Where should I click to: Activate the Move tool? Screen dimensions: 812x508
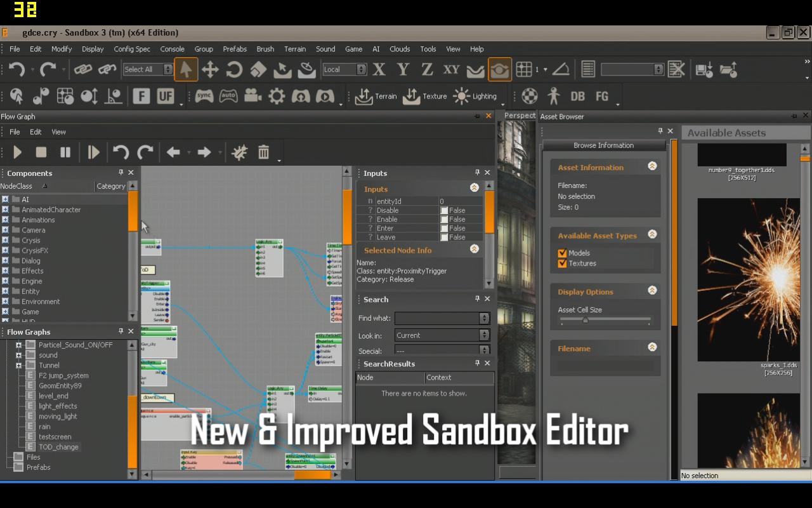[210, 69]
